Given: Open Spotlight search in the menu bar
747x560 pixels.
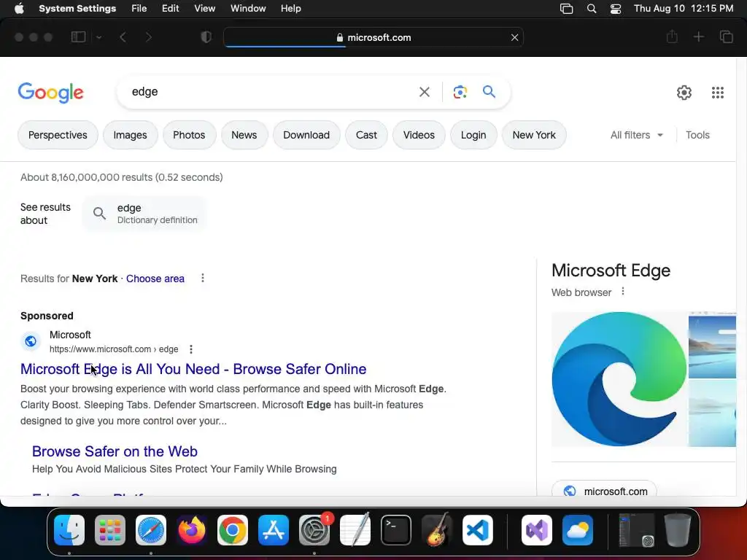Looking at the screenshot, I should tap(591, 9).
